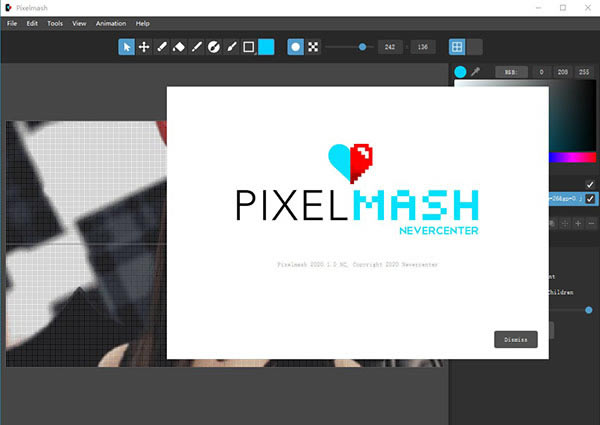Open the RGB color mode selector
Image resolution: width=600 pixels, height=425 pixels.
tap(511, 72)
